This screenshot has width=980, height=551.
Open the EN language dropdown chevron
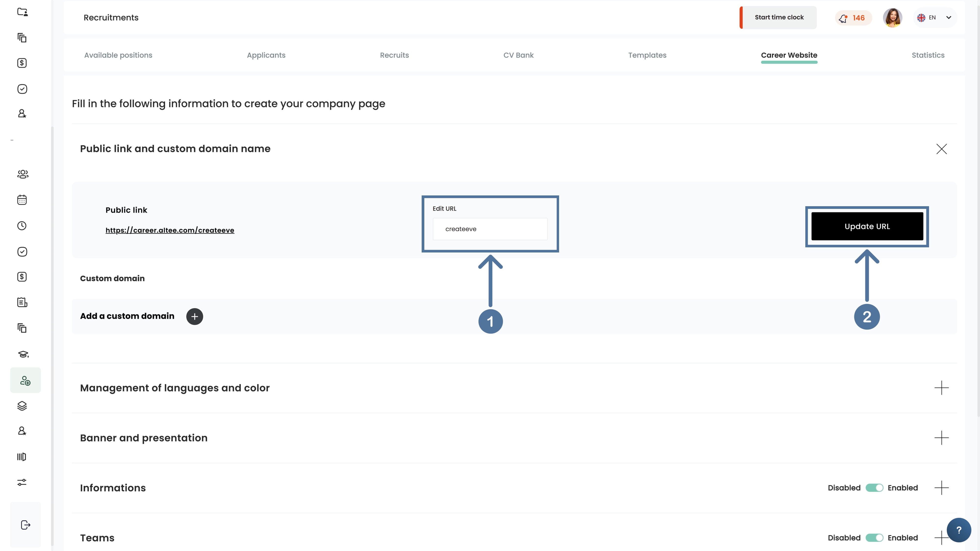(948, 17)
